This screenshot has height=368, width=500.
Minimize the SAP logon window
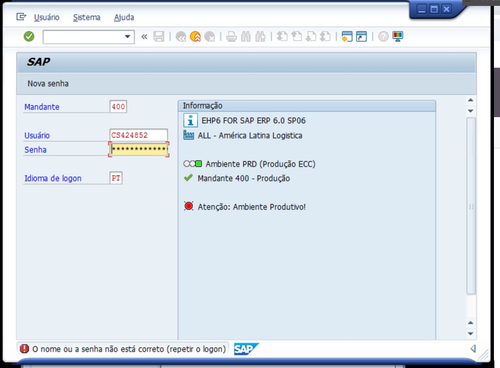coord(422,9)
